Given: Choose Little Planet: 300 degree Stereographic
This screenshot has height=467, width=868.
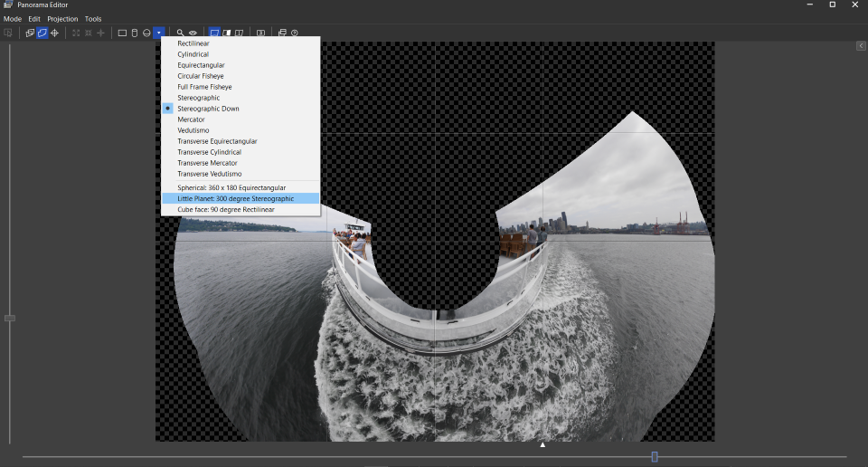Looking at the screenshot, I should click(236, 198).
